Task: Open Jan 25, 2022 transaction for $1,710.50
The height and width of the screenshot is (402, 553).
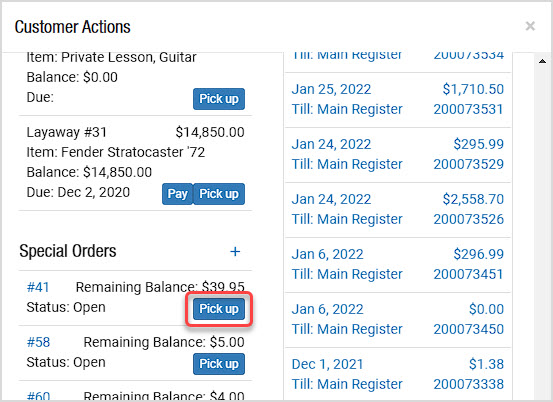Action: coord(398,99)
